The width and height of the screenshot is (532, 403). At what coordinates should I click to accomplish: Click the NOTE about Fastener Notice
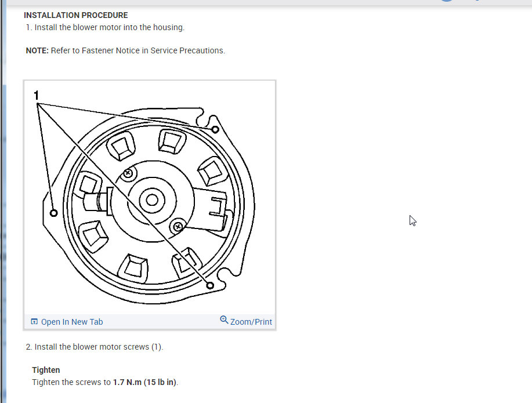(x=125, y=50)
